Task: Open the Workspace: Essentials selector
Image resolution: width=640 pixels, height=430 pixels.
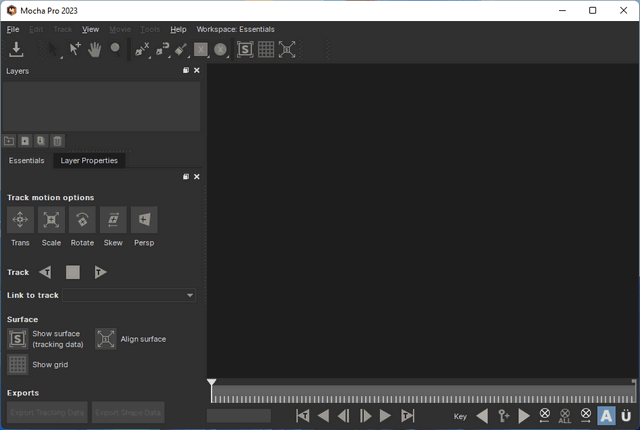Action: (234, 29)
